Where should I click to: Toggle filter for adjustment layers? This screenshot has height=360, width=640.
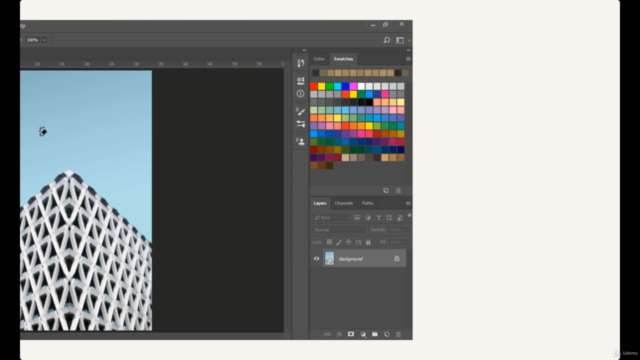click(368, 218)
